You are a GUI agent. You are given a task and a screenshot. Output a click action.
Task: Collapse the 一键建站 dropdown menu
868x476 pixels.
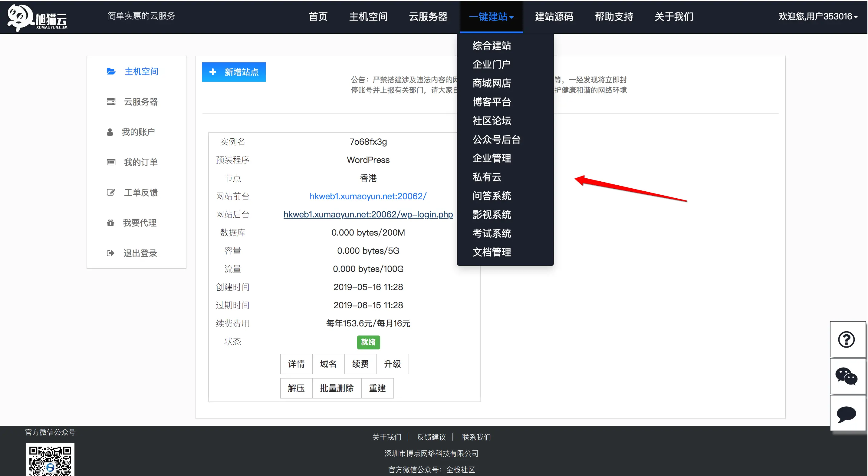[x=491, y=17]
